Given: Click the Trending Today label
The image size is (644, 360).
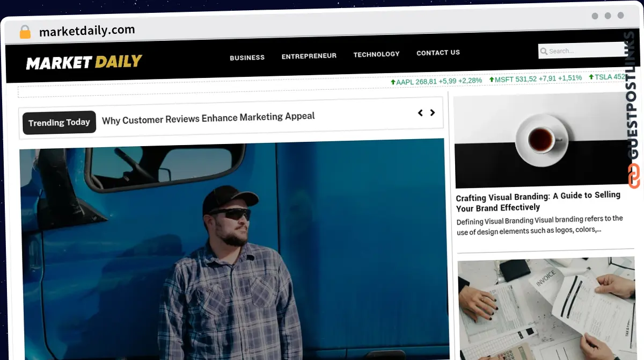Looking at the screenshot, I should point(59,123).
